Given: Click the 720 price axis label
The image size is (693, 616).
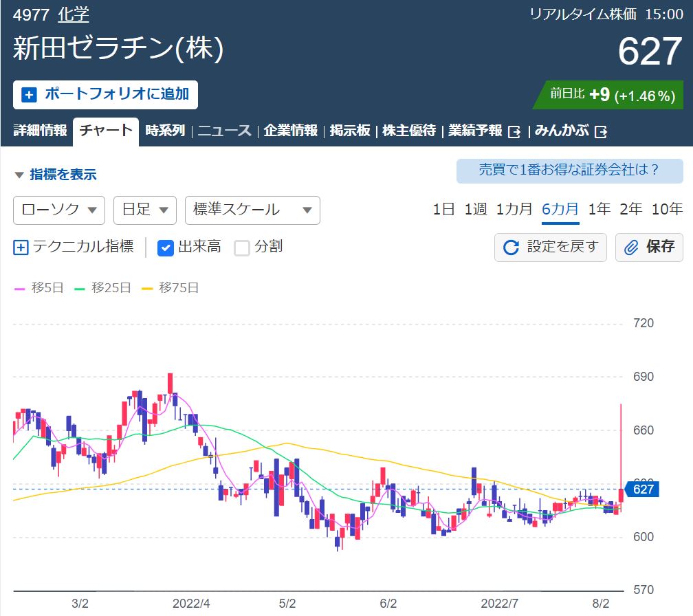Looking at the screenshot, I should pos(643,323).
